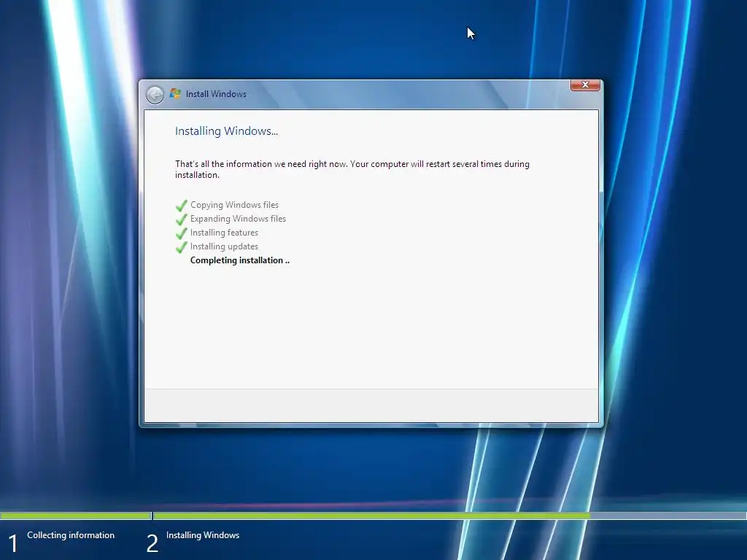Click the green checkmark beside Copying Windows files
The image size is (747, 560).
click(182, 206)
